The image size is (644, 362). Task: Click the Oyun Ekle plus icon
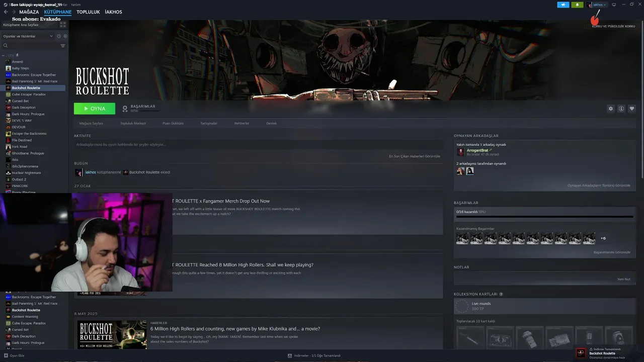pyautogui.click(x=6, y=355)
